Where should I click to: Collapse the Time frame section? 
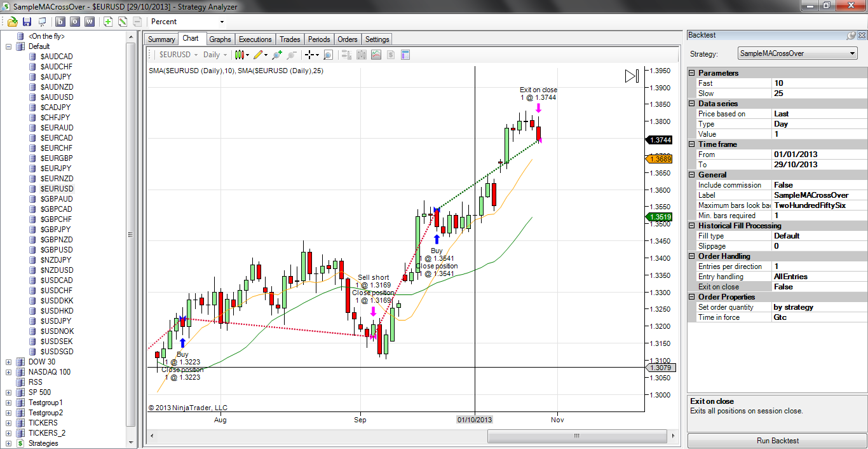point(693,144)
